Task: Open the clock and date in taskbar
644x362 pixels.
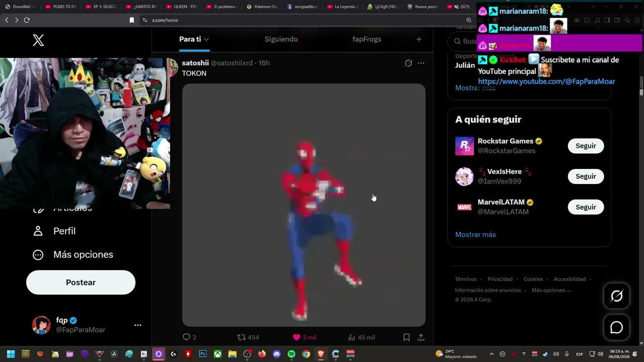Action: point(620,354)
